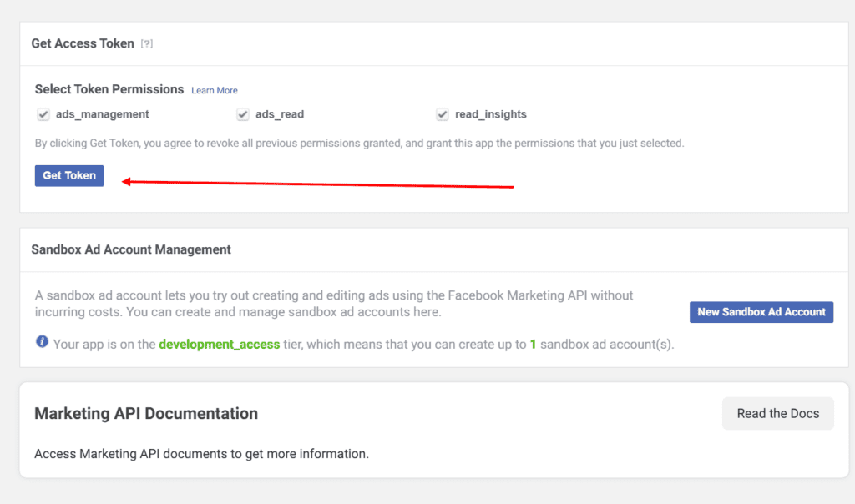Click the green number 1 in sandbox limit
This screenshot has width=855, height=504.
point(534,345)
